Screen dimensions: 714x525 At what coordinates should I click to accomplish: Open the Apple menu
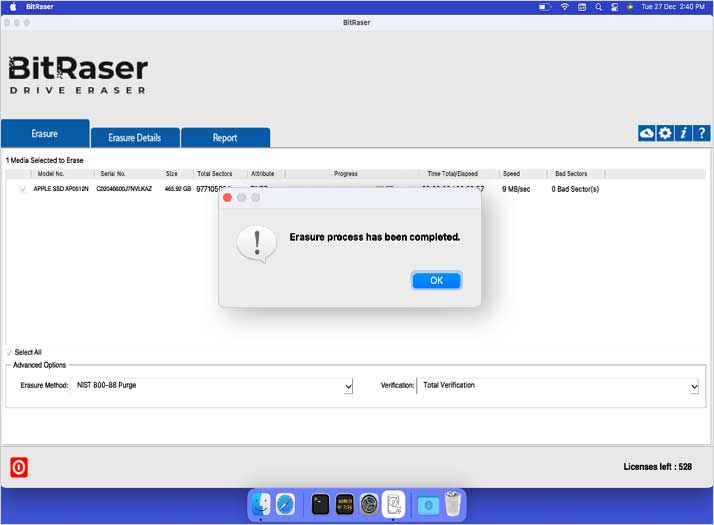coord(13,6)
